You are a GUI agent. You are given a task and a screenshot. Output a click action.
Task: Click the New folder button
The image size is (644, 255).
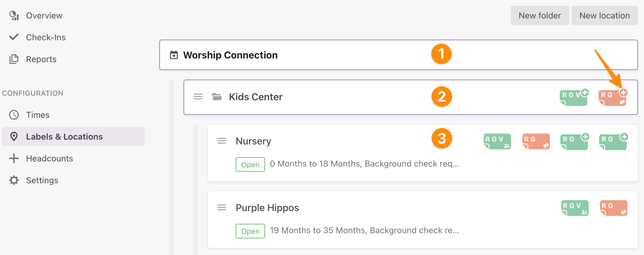(x=539, y=15)
